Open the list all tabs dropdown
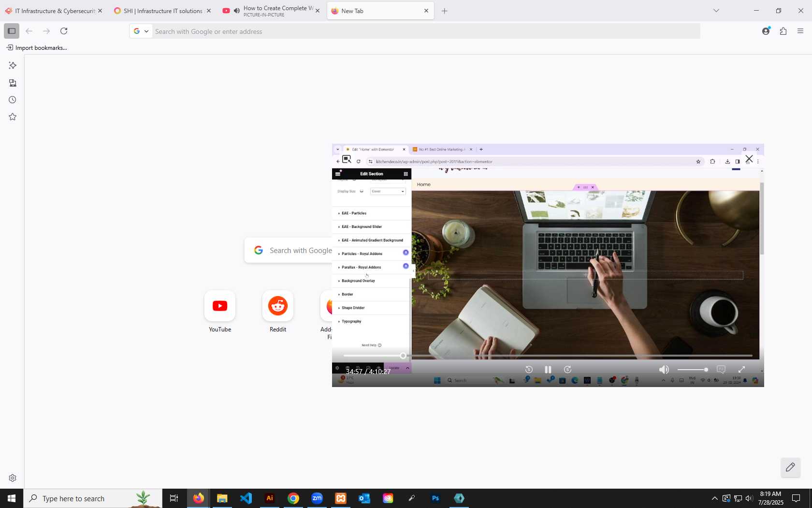Viewport: 812px width, 508px height. pyautogui.click(x=716, y=11)
